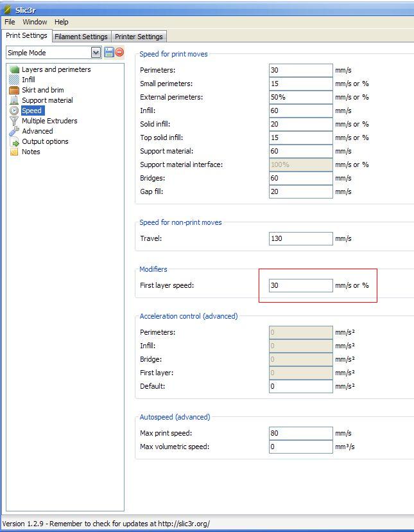The height and width of the screenshot is (532, 414).
Task: Delete preset with red minus icon
Action: 119,52
